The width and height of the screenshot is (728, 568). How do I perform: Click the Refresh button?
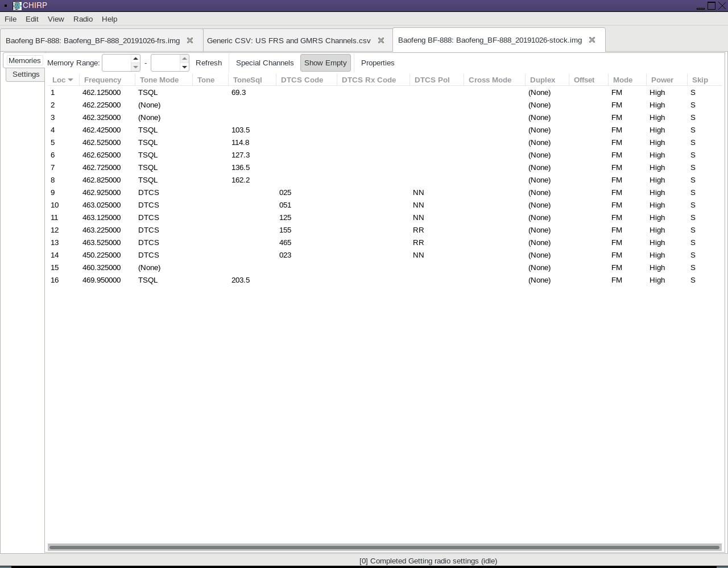click(x=209, y=63)
